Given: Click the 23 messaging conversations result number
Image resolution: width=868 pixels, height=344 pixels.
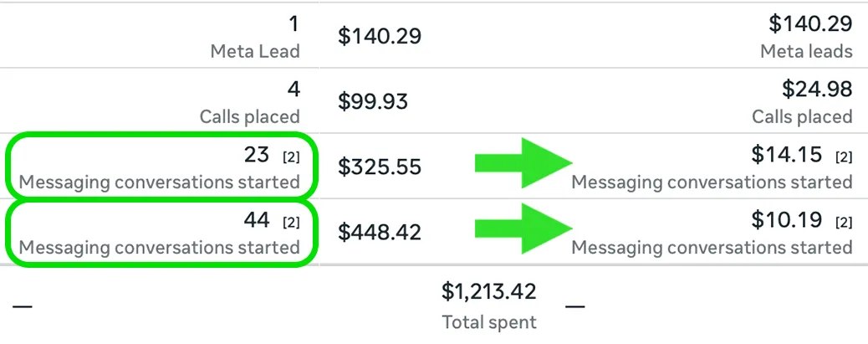Looking at the screenshot, I should [257, 155].
